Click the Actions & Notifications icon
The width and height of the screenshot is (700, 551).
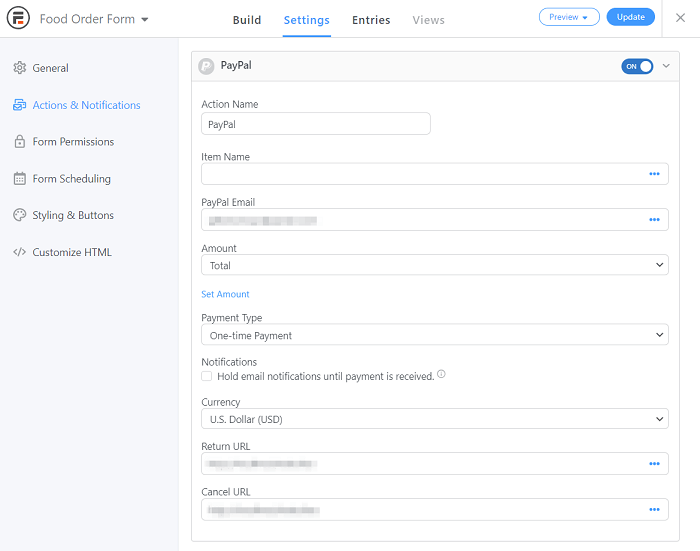pos(20,105)
